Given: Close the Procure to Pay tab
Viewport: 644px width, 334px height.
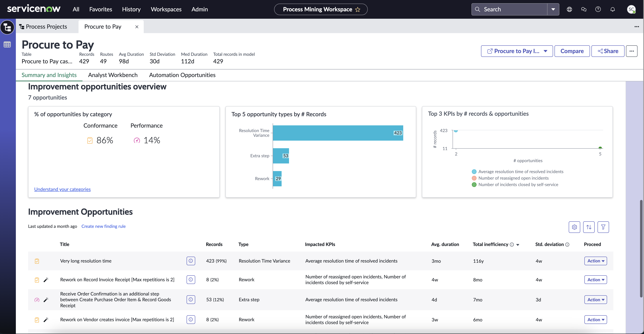Looking at the screenshot, I should [137, 27].
